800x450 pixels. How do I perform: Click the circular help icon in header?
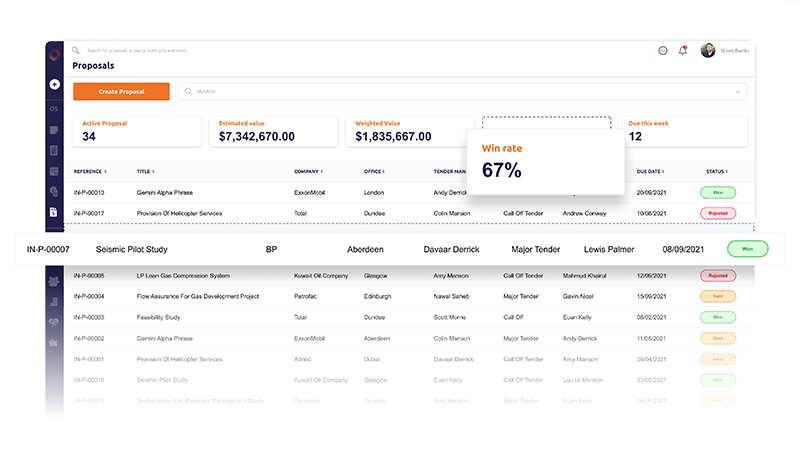tap(663, 51)
